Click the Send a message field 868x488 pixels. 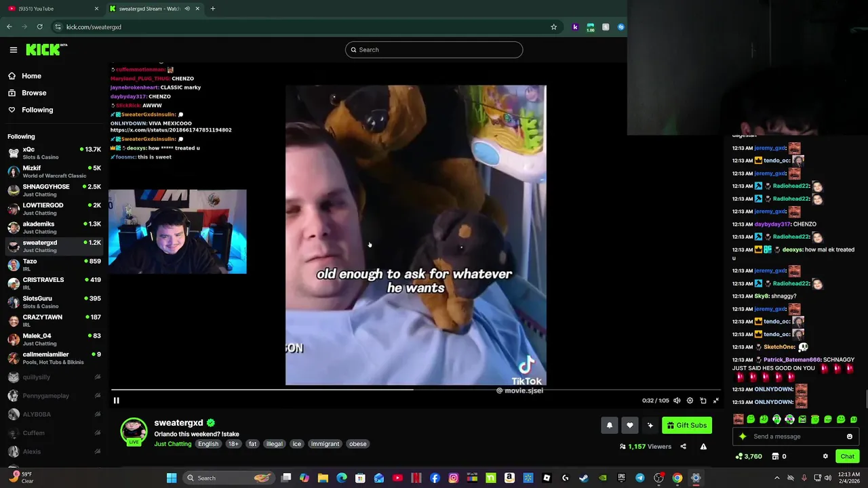pos(796,436)
